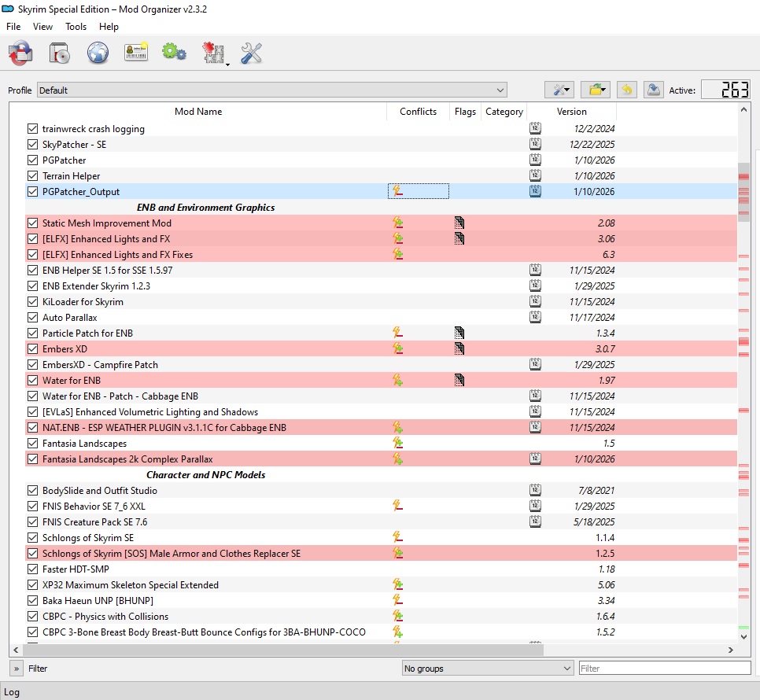Click conflict icon on Static Mesh Improvement Mod

[397, 223]
